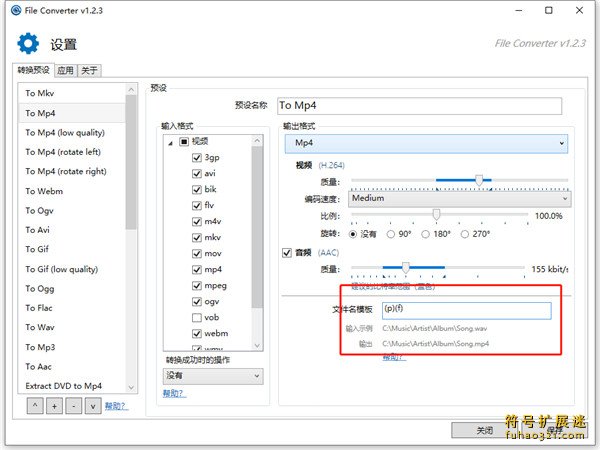
Task: Open the 转换成功时的操作 dropdown
Action: coord(213,376)
